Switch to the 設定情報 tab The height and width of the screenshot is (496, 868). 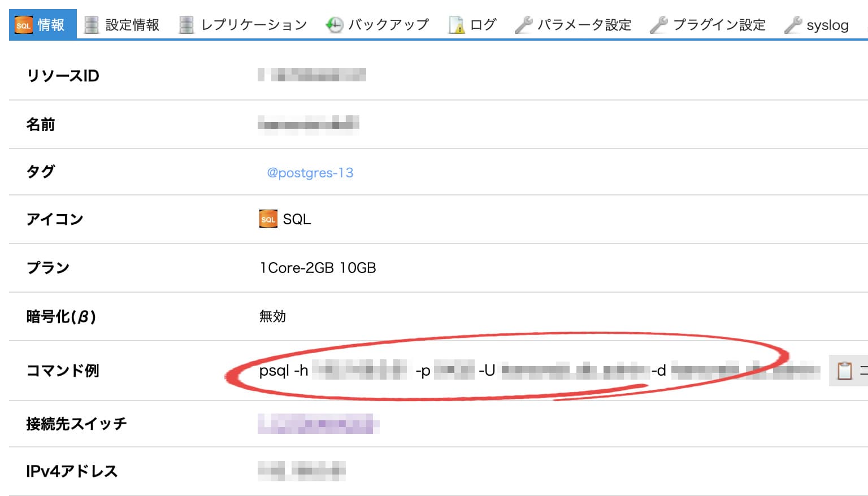(121, 25)
